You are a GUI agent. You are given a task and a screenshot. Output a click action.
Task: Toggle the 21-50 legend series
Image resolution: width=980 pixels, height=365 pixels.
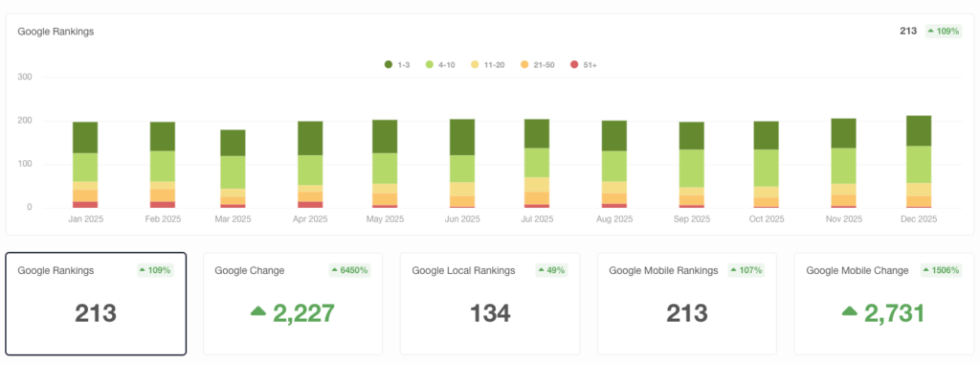click(538, 64)
